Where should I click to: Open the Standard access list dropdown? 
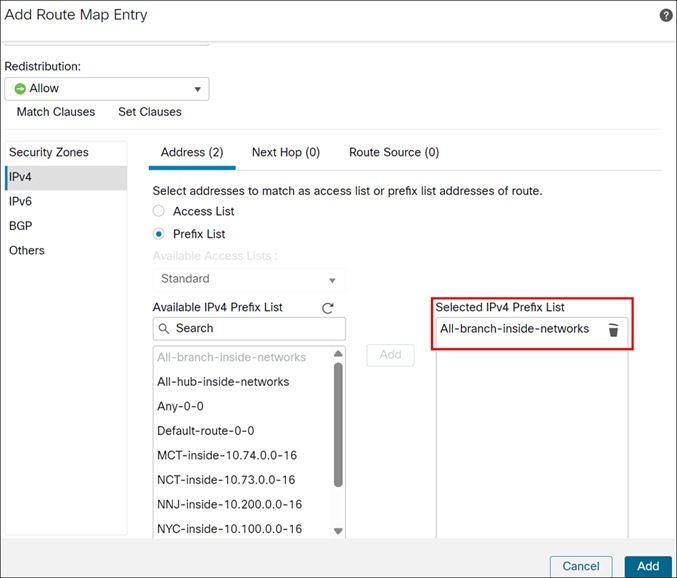(249, 280)
